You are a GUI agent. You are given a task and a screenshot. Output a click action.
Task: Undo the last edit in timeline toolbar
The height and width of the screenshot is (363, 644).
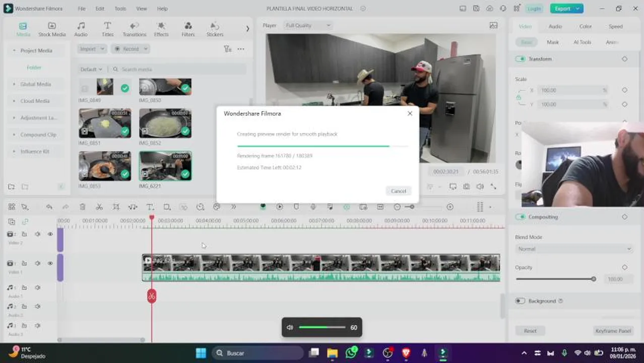coord(49,207)
